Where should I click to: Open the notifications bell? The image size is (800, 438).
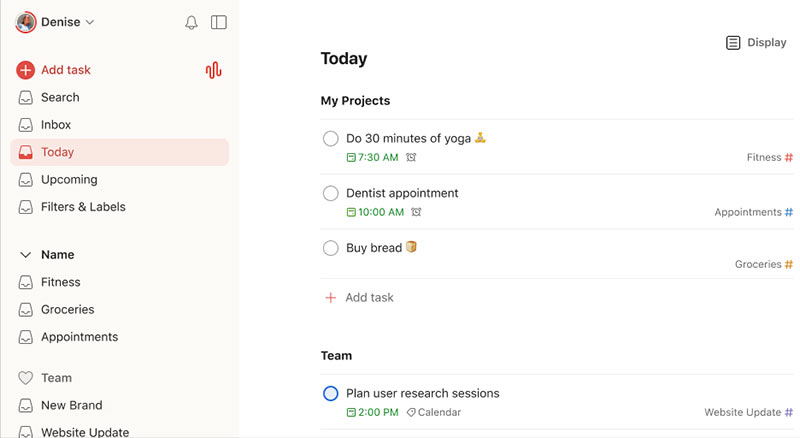click(x=192, y=23)
